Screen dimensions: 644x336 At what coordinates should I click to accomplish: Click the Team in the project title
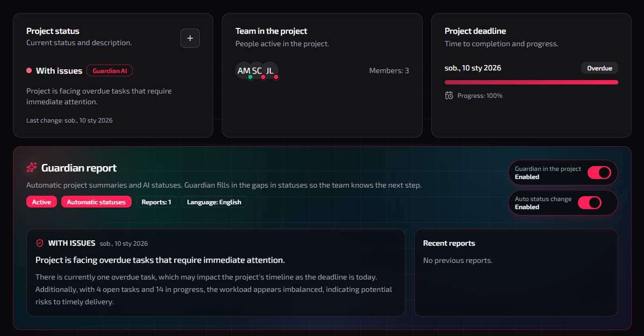(271, 31)
